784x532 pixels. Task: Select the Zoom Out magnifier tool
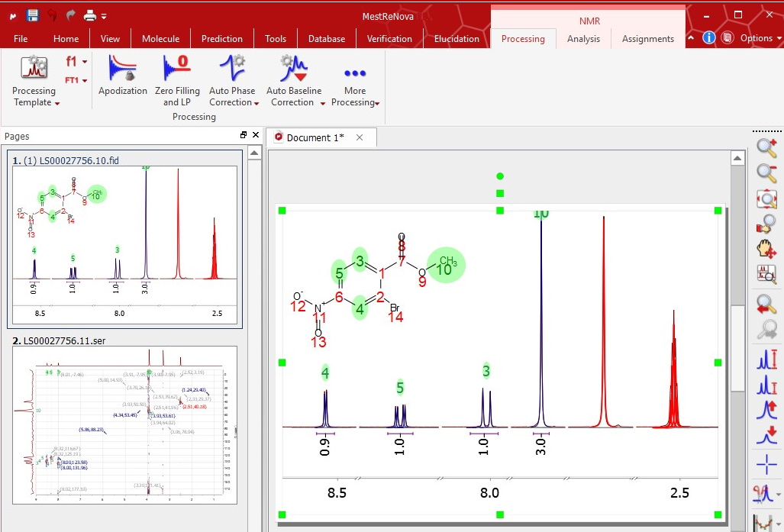pos(766,172)
